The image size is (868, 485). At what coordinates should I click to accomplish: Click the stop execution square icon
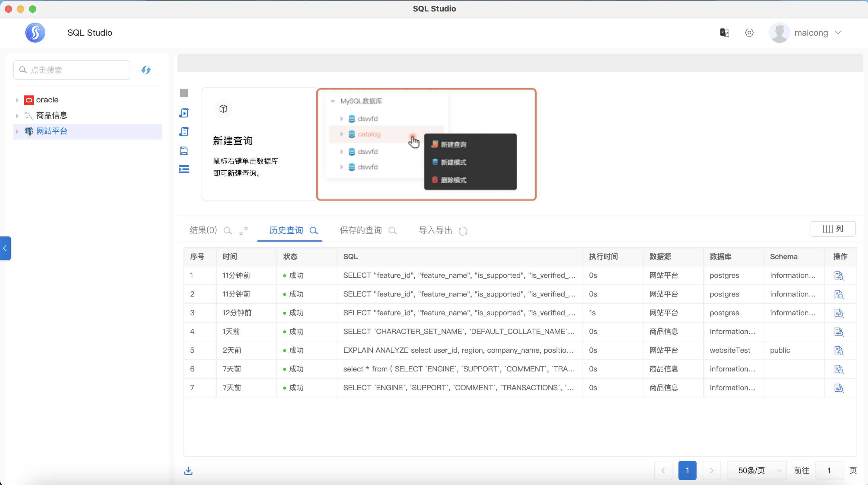tap(184, 93)
